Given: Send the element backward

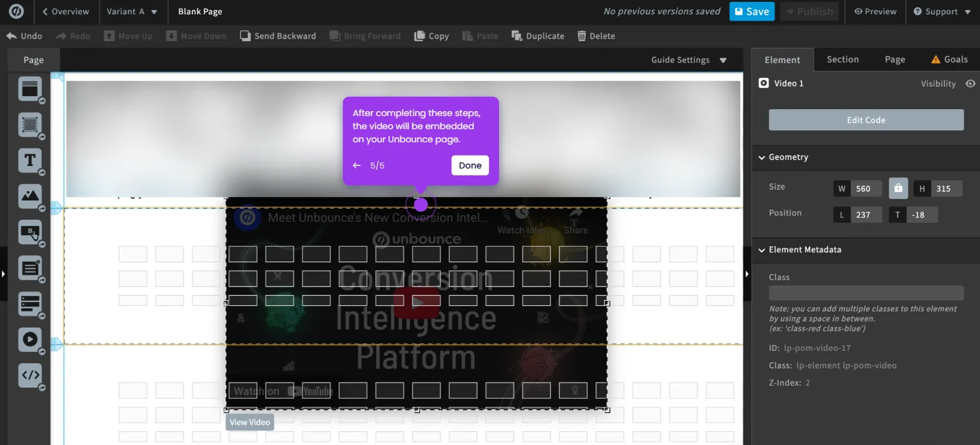Looking at the screenshot, I should [278, 36].
